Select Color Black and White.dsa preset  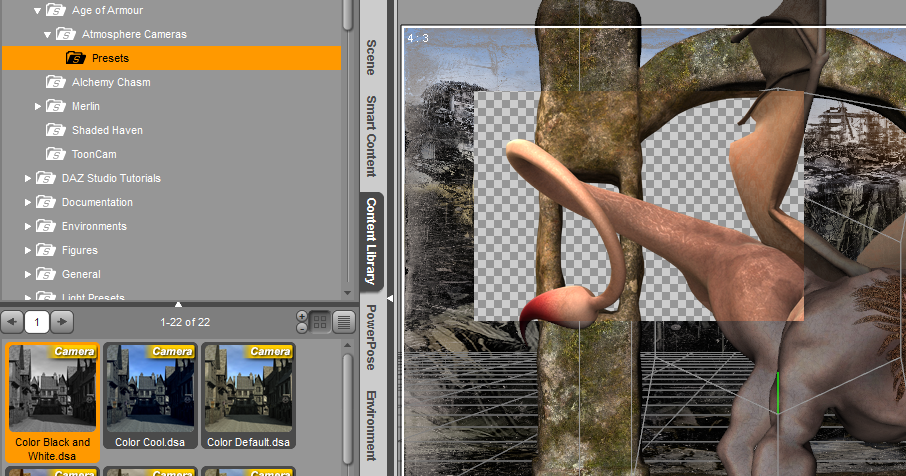[x=53, y=403]
